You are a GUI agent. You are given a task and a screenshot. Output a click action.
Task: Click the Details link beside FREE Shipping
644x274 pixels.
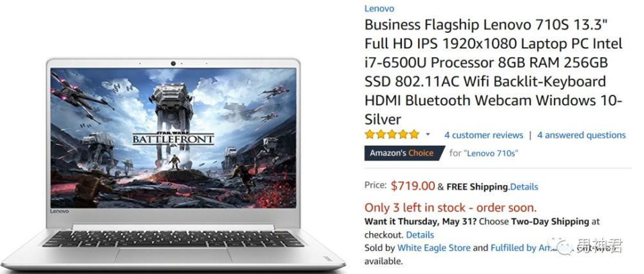[x=524, y=187]
